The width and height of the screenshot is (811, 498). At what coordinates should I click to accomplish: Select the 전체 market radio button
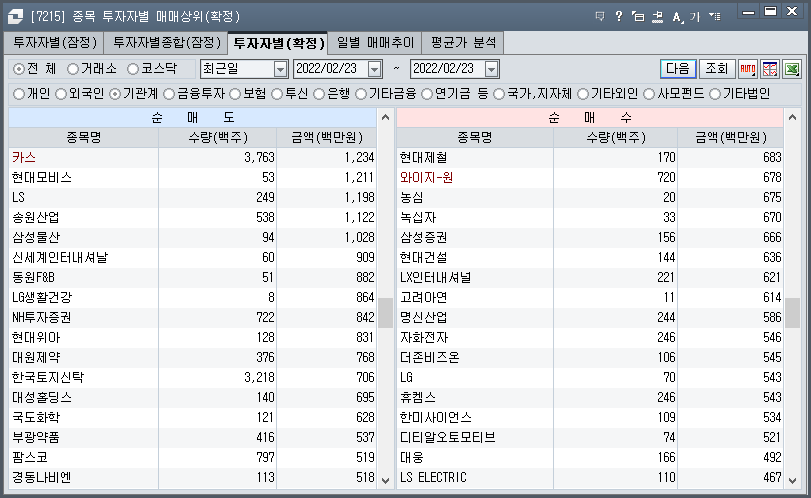pyautogui.click(x=19, y=69)
